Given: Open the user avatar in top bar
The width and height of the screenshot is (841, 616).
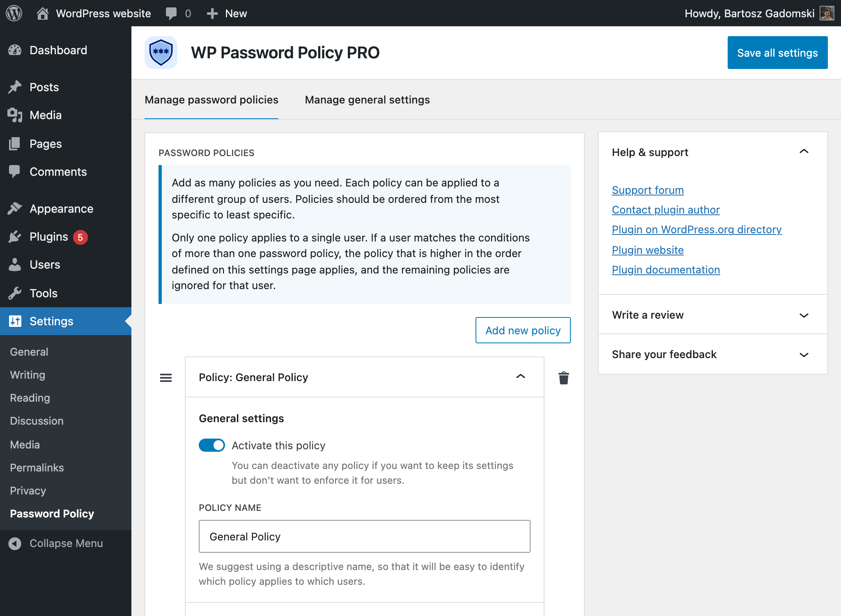Looking at the screenshot, I should 827,13.
